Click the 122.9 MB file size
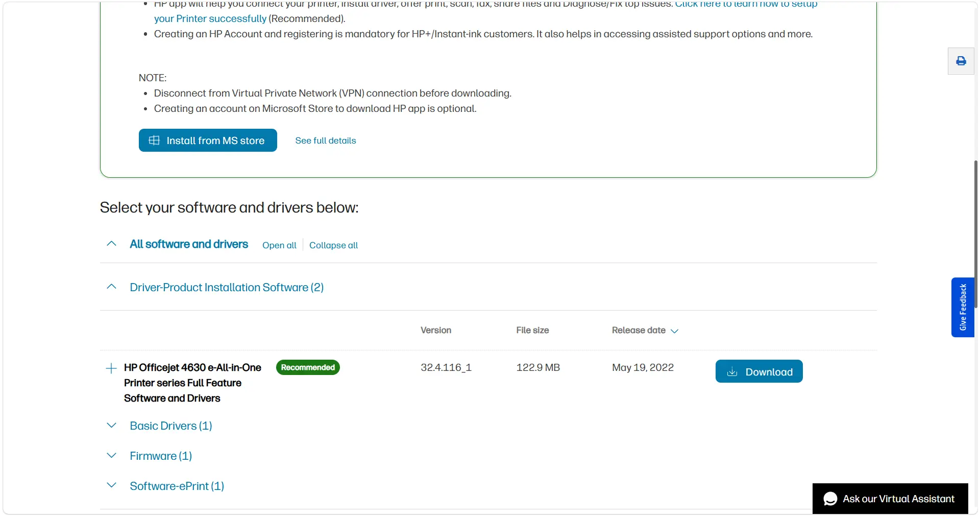The image size is (980, 516). click(x=538, y=367)
